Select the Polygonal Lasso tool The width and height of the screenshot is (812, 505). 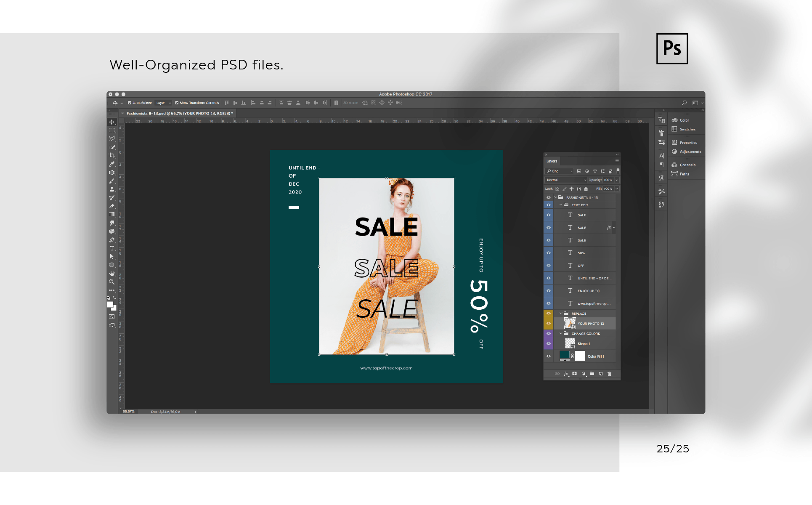(112, 139)
